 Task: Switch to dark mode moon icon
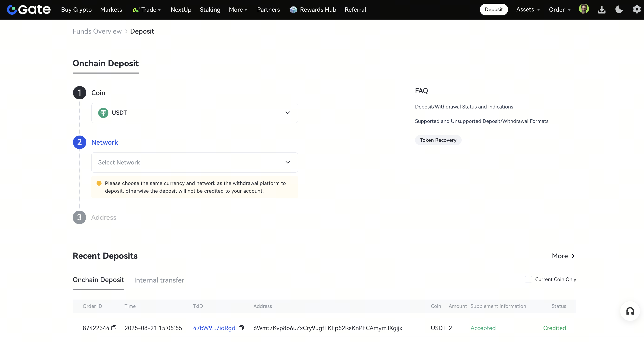619,10
